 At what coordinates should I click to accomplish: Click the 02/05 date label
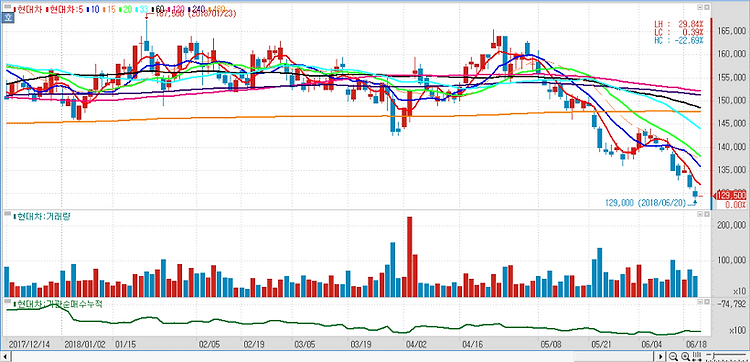click(x=209, y=344)
